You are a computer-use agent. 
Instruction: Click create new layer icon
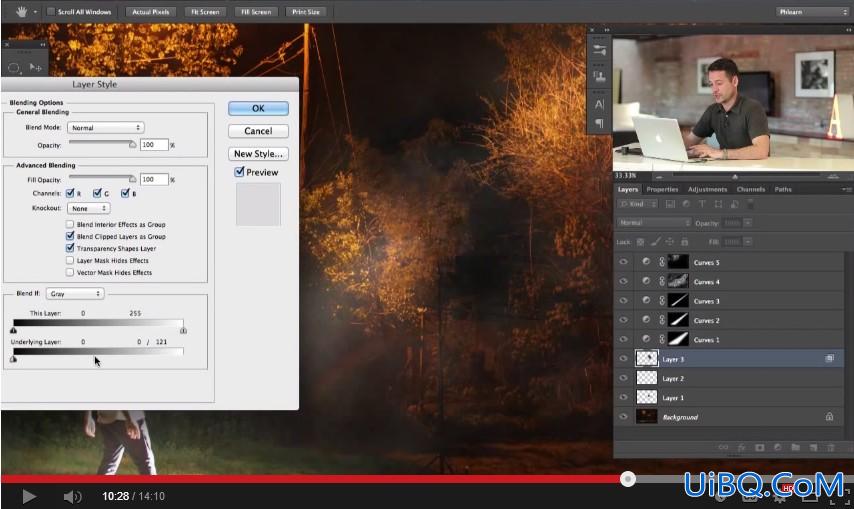[x=814, y=447]
